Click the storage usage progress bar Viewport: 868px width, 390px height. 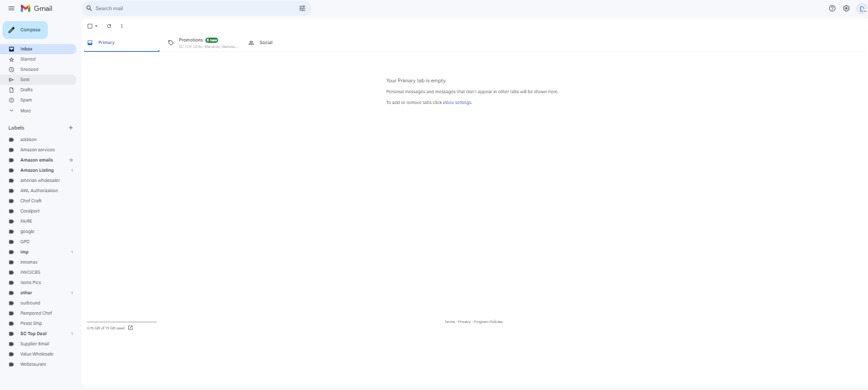click(122, 322)
